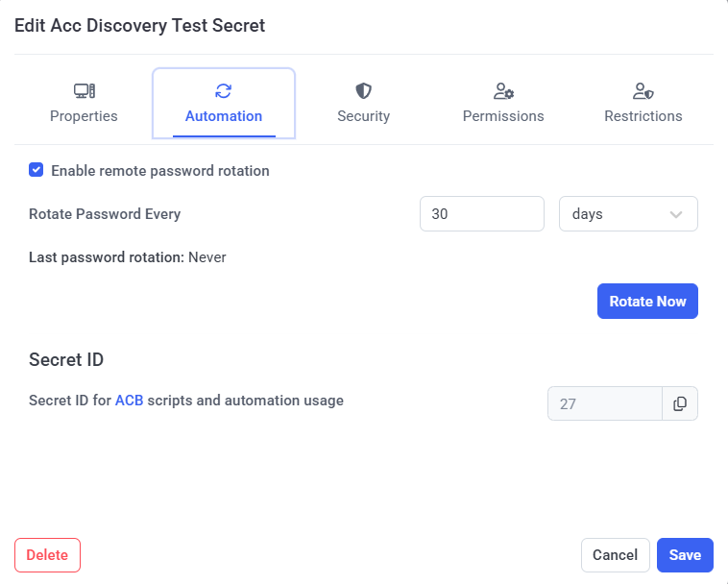The width and height of the screenshot is (728, 584).
Task: Save the secret changes
Action: click(685, 555)
